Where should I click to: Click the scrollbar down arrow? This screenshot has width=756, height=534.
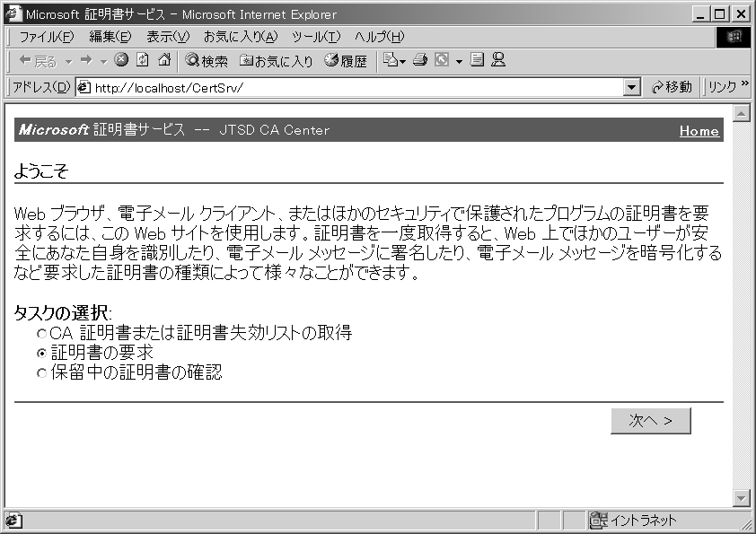pos(741,498)
